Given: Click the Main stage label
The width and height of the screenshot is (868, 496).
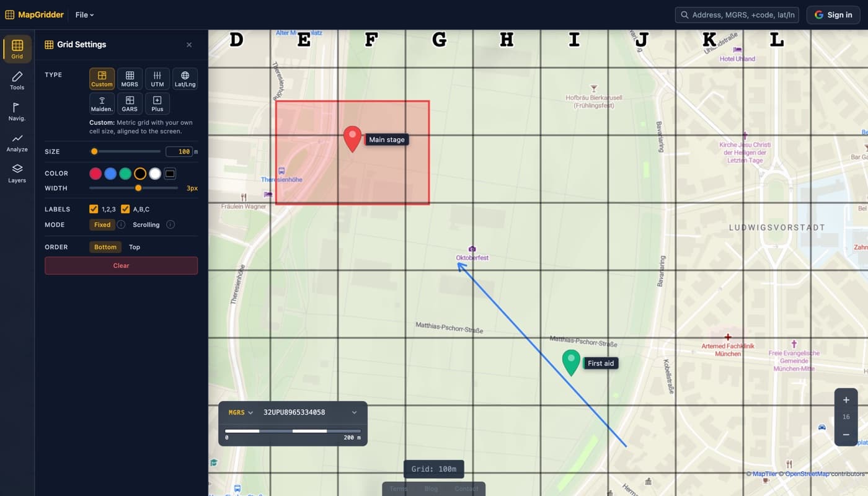Looking at the screenshot, I should [x=387, y=139].
